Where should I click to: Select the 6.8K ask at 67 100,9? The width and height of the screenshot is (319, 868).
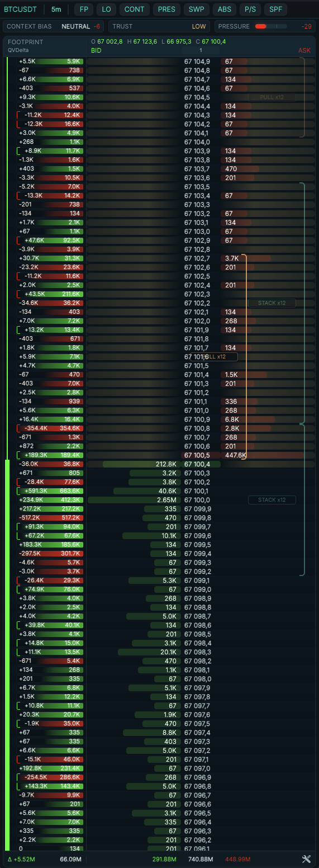[232, 419]
